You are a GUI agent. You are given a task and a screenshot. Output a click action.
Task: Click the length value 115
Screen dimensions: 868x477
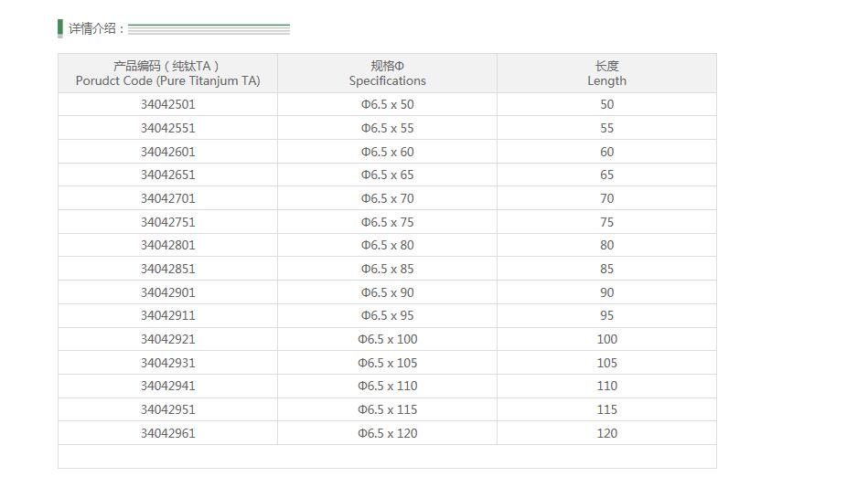coord(606,409)
